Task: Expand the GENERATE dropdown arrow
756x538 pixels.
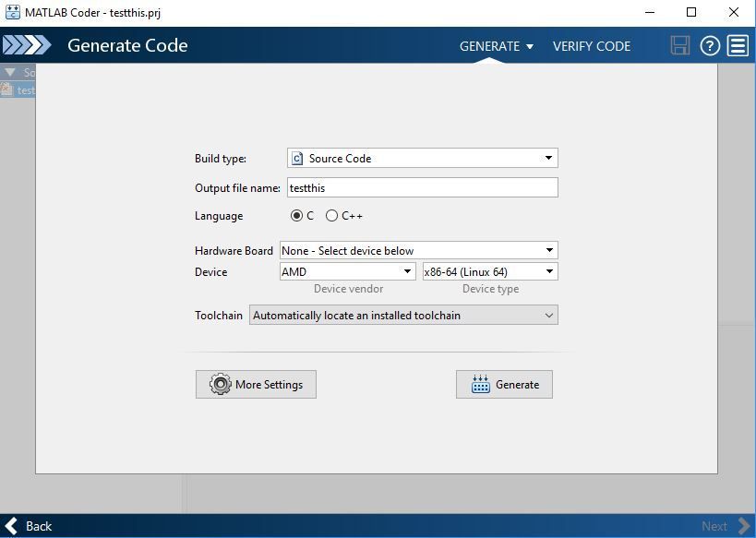Action: (x=530, y=47)
